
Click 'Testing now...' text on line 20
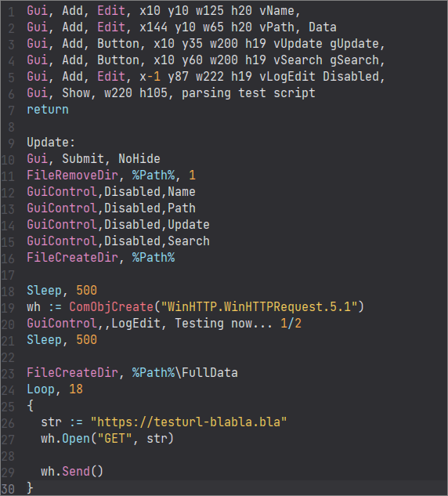tap(224, 324)
